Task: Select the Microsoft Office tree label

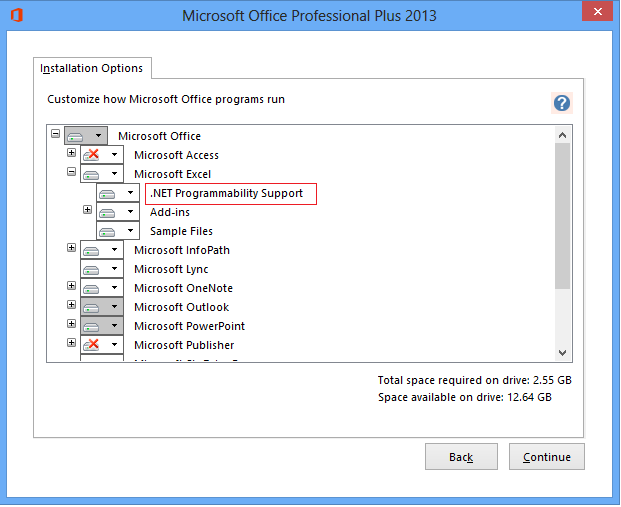Action: pos(159,136)
